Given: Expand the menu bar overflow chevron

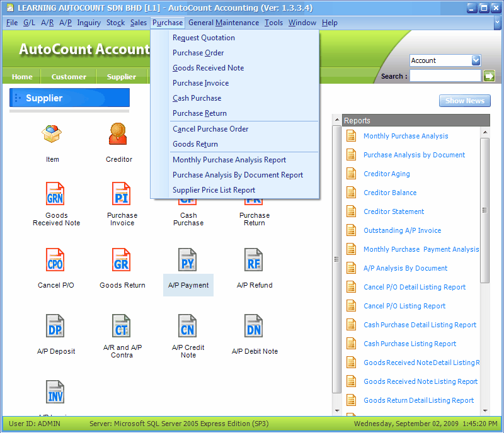Looking at the screenshot, I should [x=497, y=23].
